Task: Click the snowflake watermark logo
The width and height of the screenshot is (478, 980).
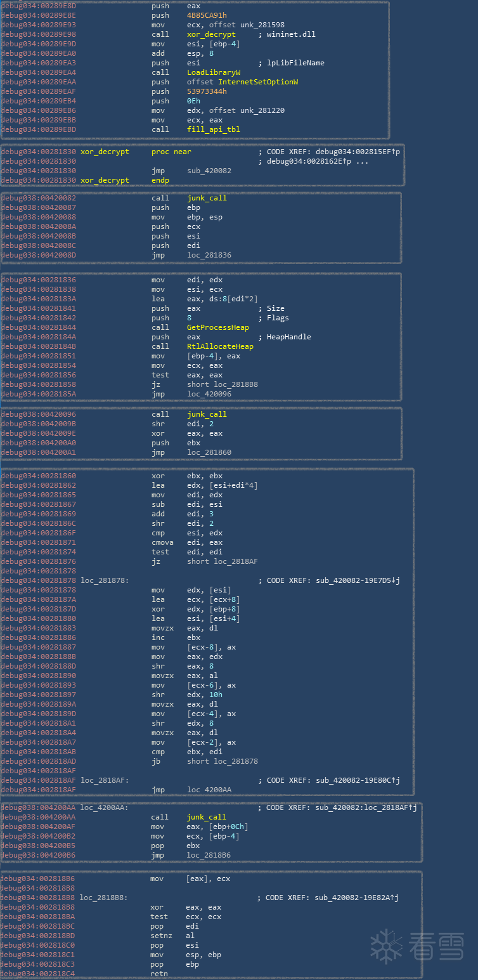Action: (386, 946)
